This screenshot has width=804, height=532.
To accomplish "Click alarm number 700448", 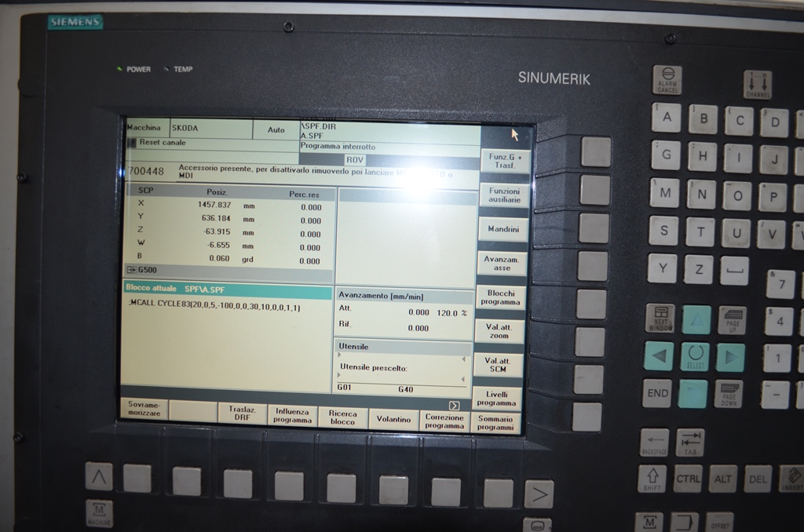I will (x=147, y=171).
